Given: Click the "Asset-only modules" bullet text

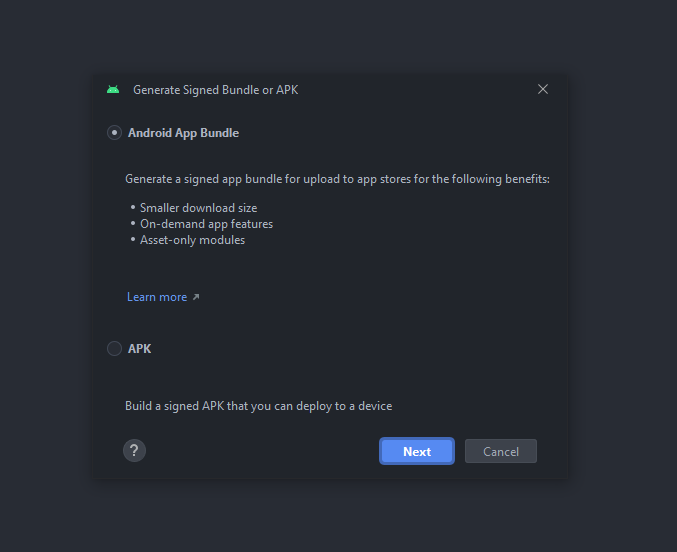Looking at the screenshot, I should click(x=192, y=240).
